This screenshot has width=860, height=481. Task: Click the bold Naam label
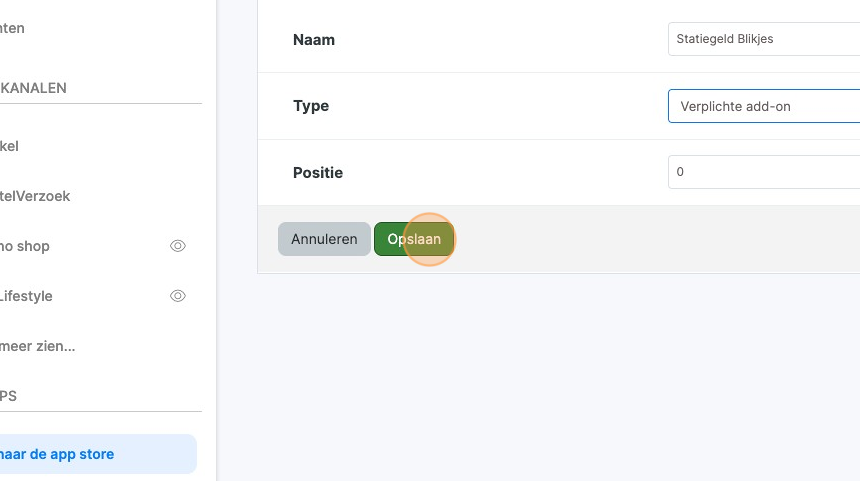pos(314,40)
